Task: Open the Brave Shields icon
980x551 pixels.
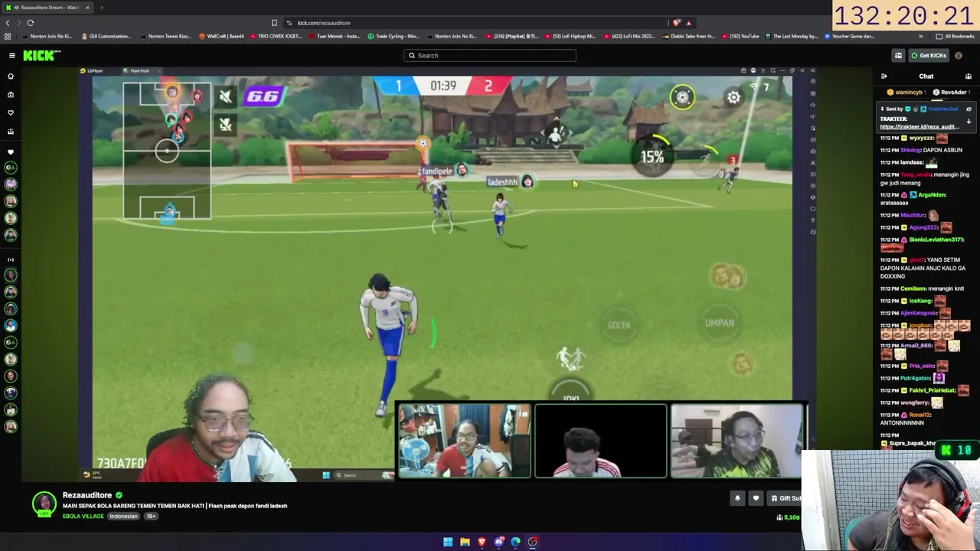Action: point(676,23)
